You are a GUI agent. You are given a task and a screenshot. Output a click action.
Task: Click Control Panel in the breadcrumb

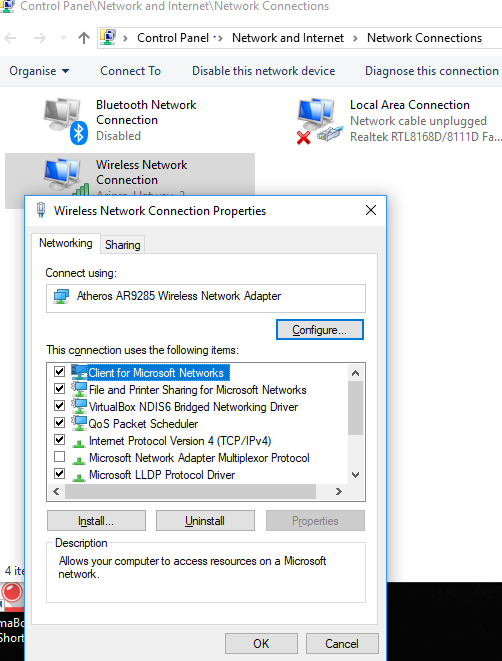[173, 38]
